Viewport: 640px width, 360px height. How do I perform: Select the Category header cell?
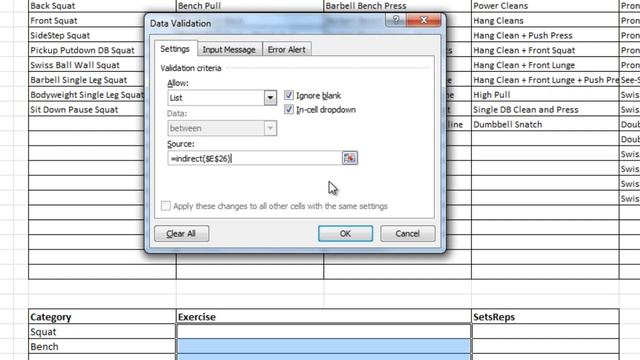tap(102, 317)
